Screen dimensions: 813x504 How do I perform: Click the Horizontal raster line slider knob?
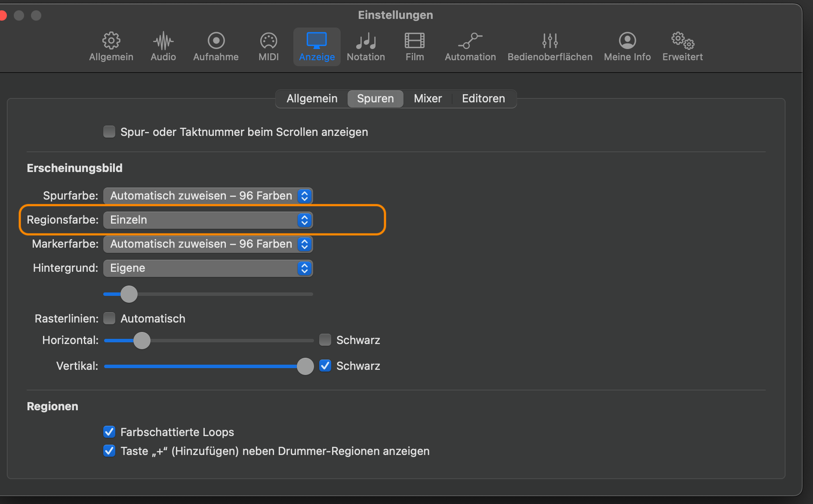[x=142, y=341]
